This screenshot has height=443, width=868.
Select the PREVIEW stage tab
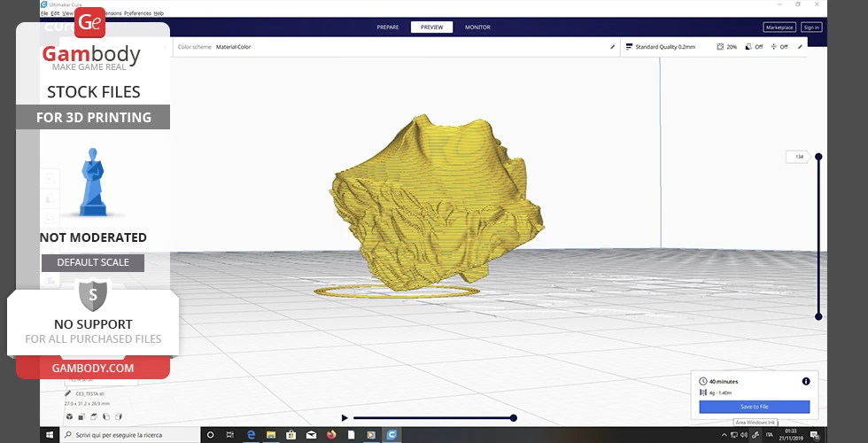point(432,27)
